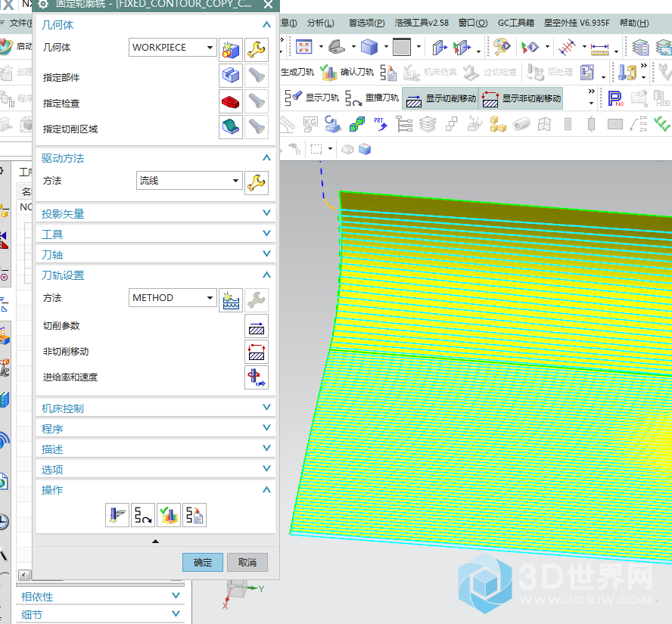672x624 pixels.
Task: Open the 窗口(O) menu
Action: click(473, 23)
